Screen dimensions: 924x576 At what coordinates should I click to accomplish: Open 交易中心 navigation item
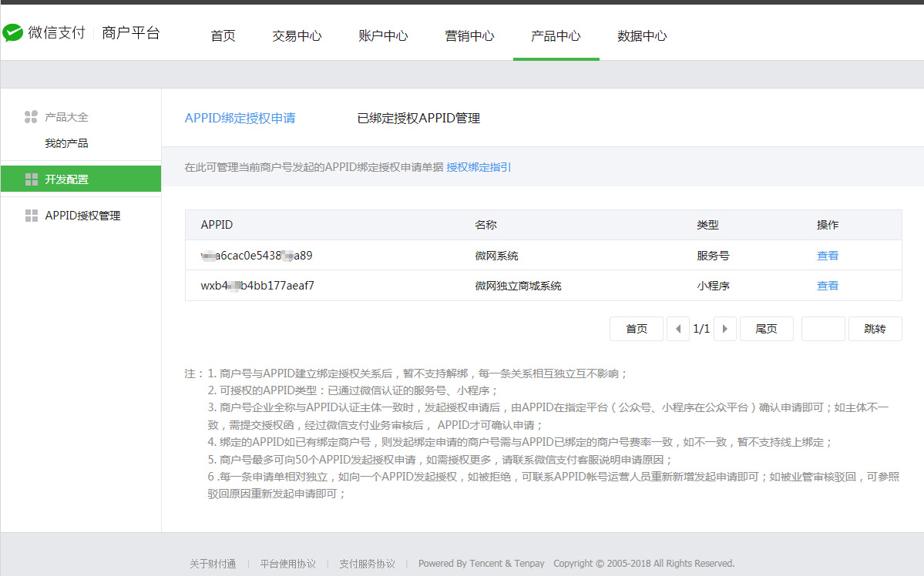pos(297,36)
